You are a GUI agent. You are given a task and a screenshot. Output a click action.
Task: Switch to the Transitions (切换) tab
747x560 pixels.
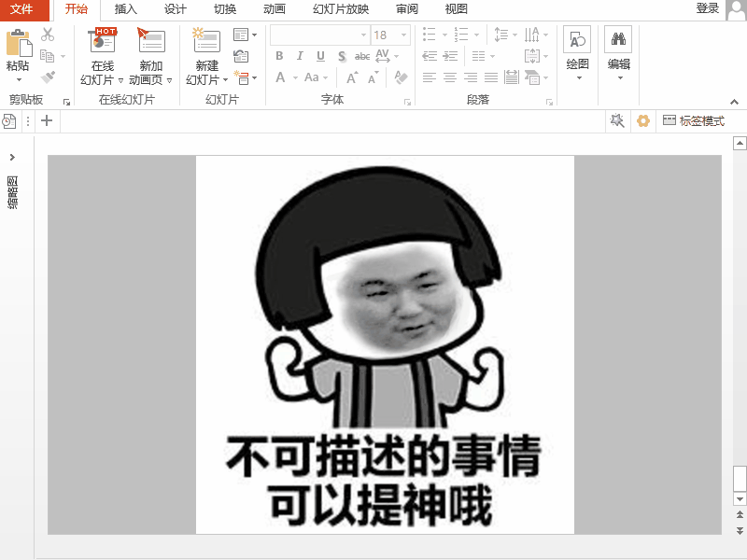pyautogui.click(x=225, y=9)
